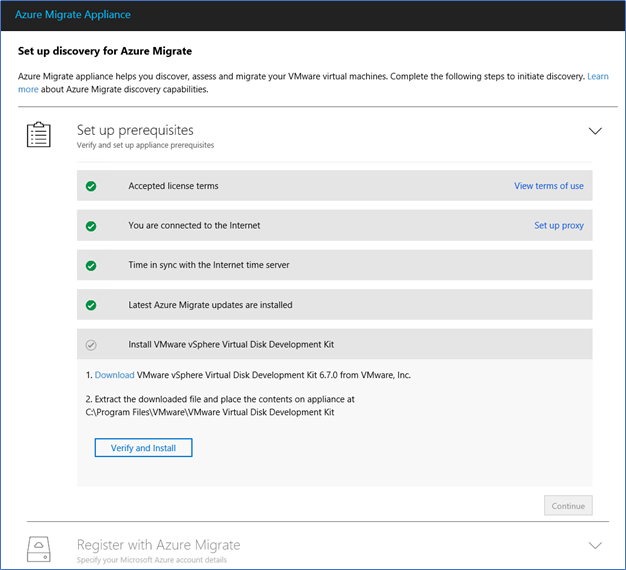Screen dimensions: 626x570
Task: Open View terms of use link
Action: point(549,186)
